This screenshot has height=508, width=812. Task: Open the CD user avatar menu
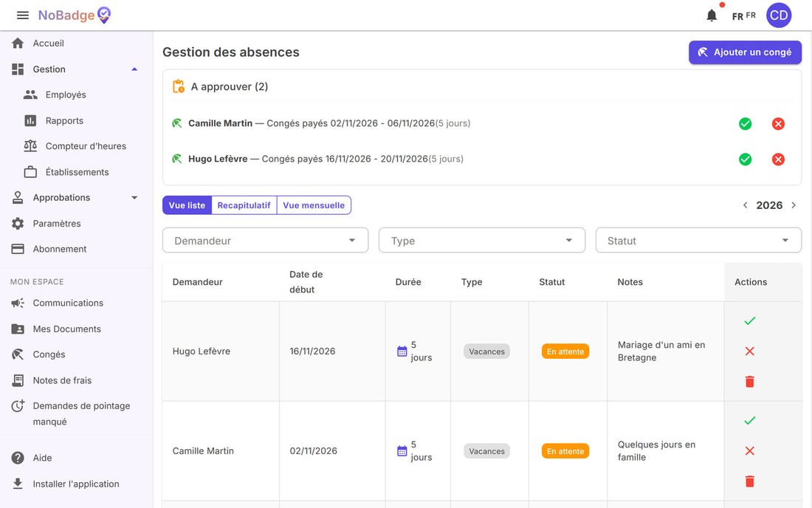(779, 16)
